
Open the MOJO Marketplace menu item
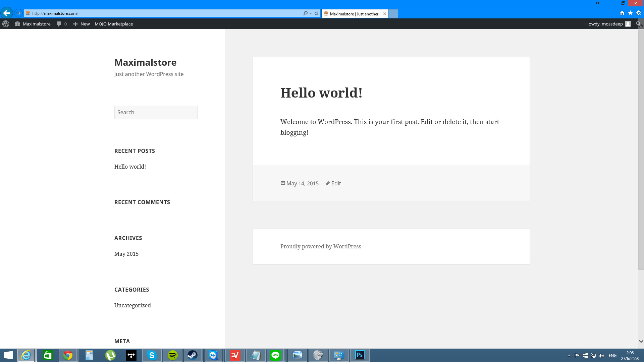tap(114, 24)
